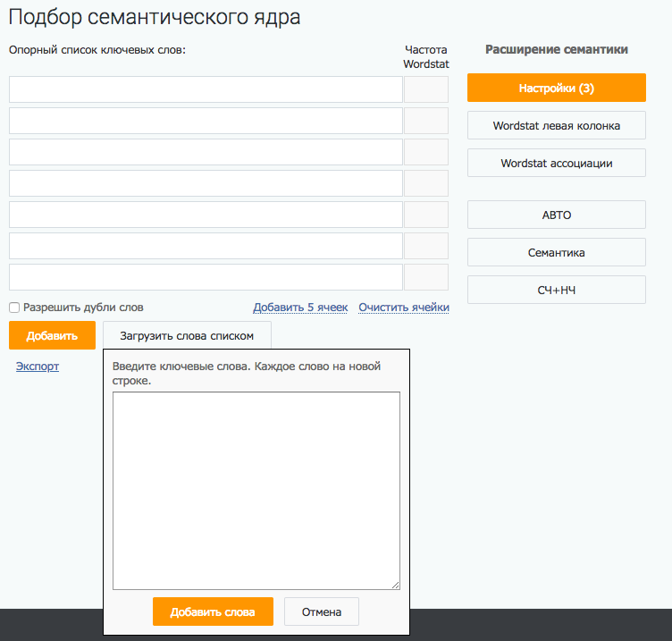Enable Разрешить дубли слов checkbox
This screenshot has width=672, height=641.
click(x=14, y=308)
